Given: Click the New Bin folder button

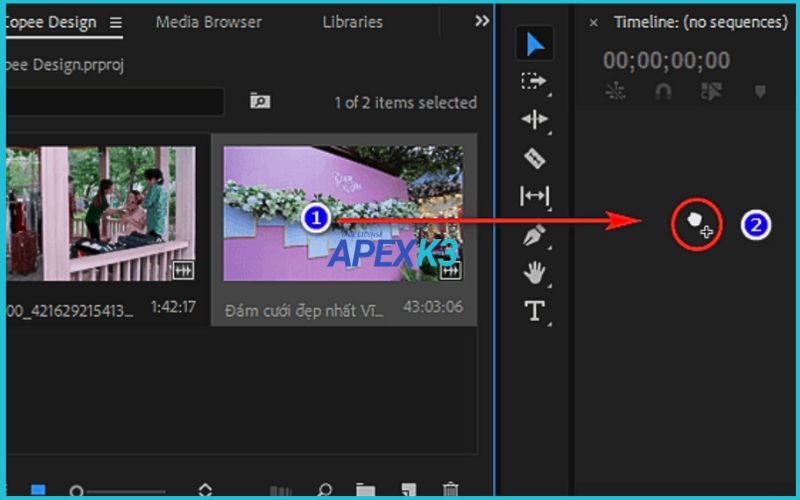Looking at the screenshot, I should (x=366, y=490).
